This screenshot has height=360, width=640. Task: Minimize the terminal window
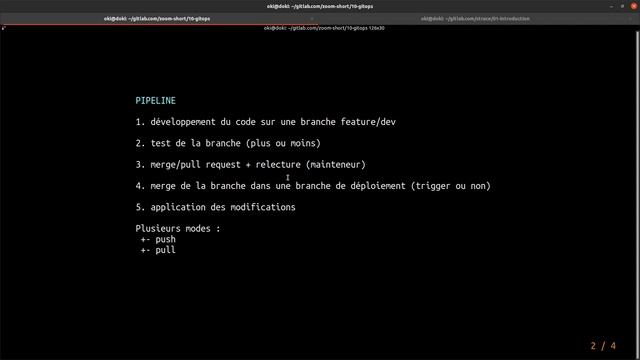pyautogui.click(x=611, y=6)
